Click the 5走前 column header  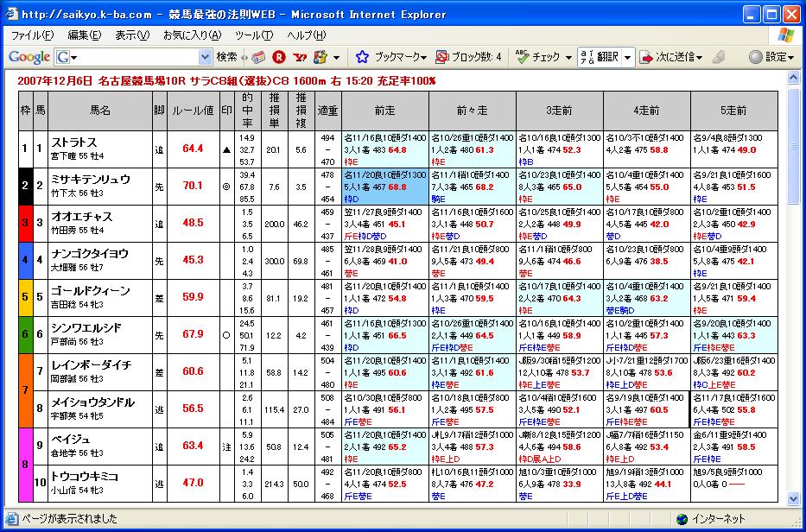pyautogui.click(x=734, y=111)
